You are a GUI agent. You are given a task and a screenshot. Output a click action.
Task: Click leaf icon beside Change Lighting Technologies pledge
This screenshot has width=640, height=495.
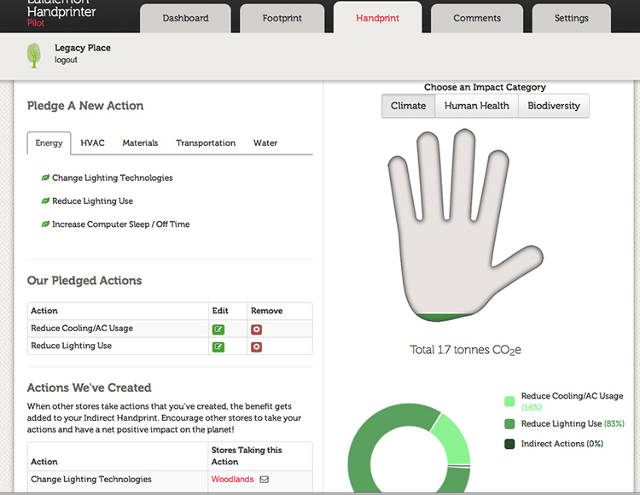[45, 178]
